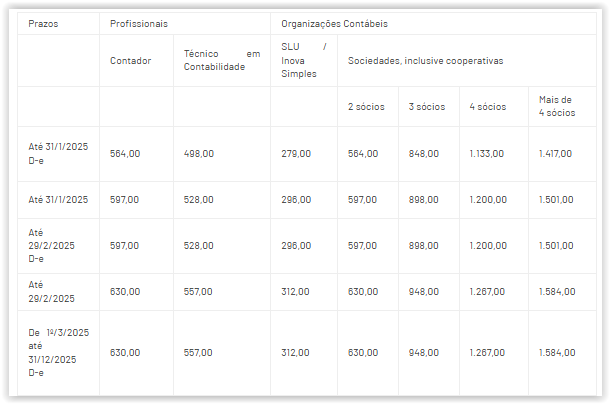Click the 1.133,00 value under 4 sócios
Screen dimensions: 610x404
[486, 153]
